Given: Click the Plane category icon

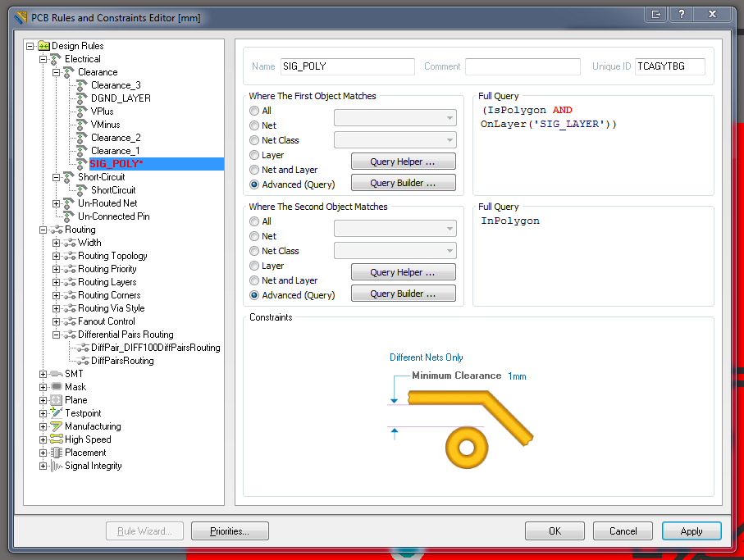Looking at the screenshot, I should click(57, 400).
